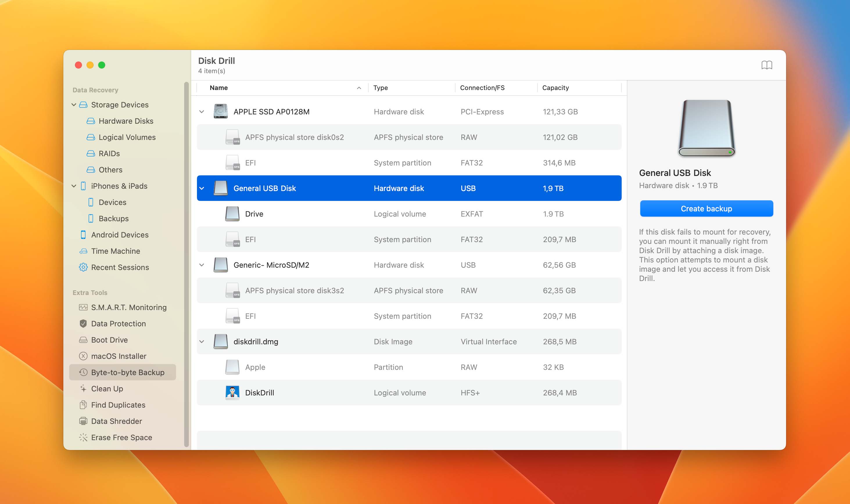Click the Logical Volumes sidebar icon
This screenshot has height=504, width=850.
[x=91, y=137]
